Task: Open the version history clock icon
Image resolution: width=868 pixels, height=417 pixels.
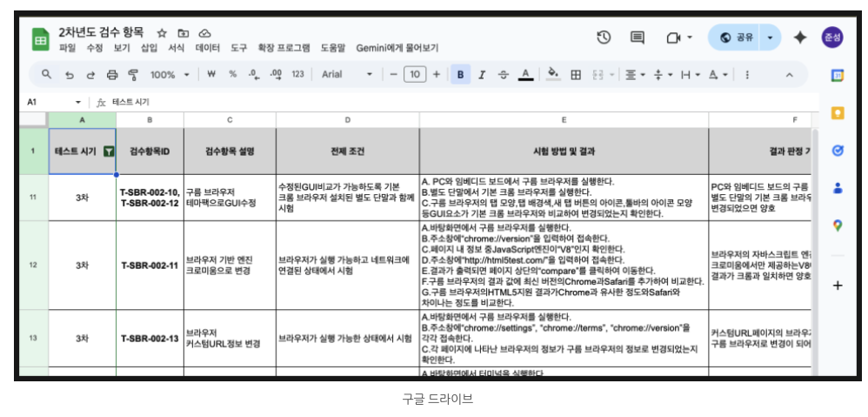Action: click(604, 37)
